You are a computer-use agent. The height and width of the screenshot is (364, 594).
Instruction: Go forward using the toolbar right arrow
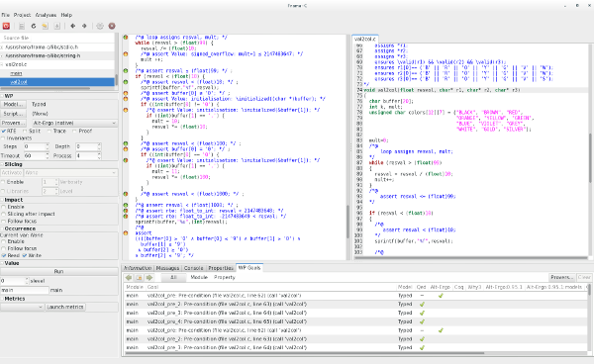coord(84,26)
